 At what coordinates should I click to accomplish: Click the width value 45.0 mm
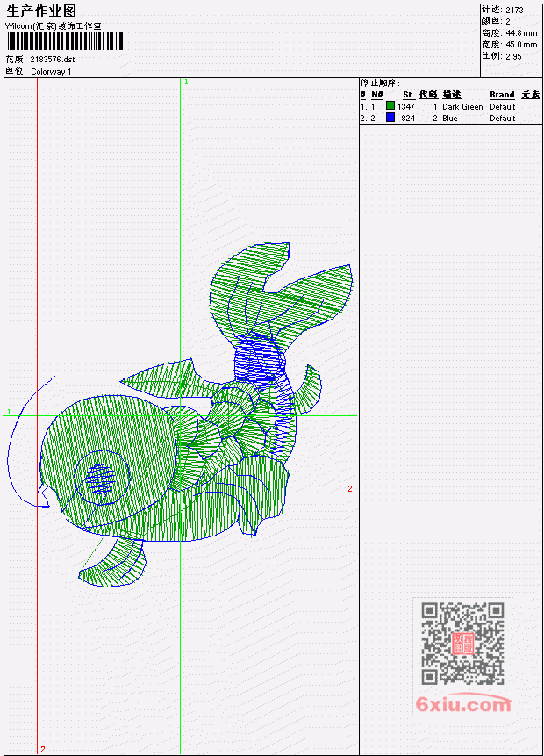coord(521,45)
